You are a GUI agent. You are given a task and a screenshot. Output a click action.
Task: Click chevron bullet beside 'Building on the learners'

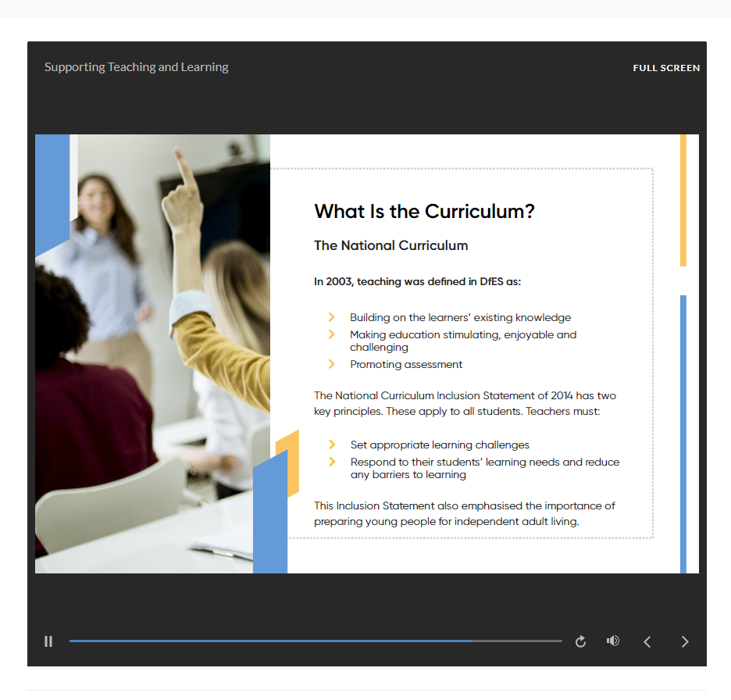tap(332, 317)
